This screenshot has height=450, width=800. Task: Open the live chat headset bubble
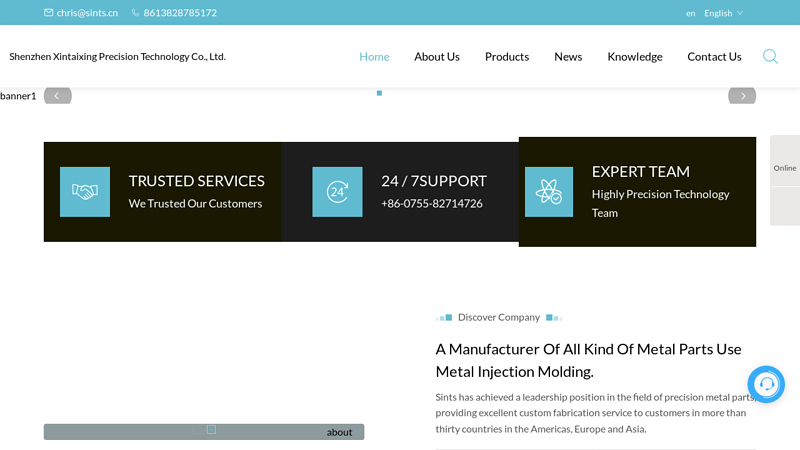[766, 384]
